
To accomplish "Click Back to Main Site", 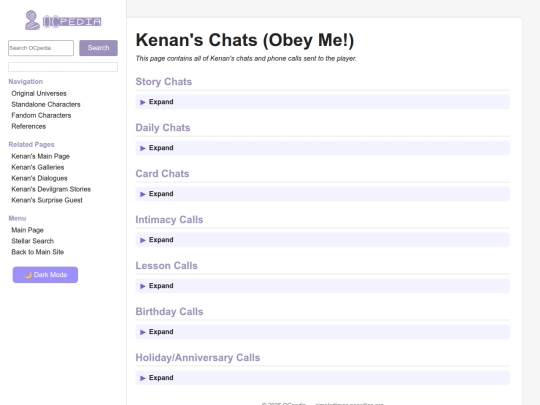I will point(38,252).
